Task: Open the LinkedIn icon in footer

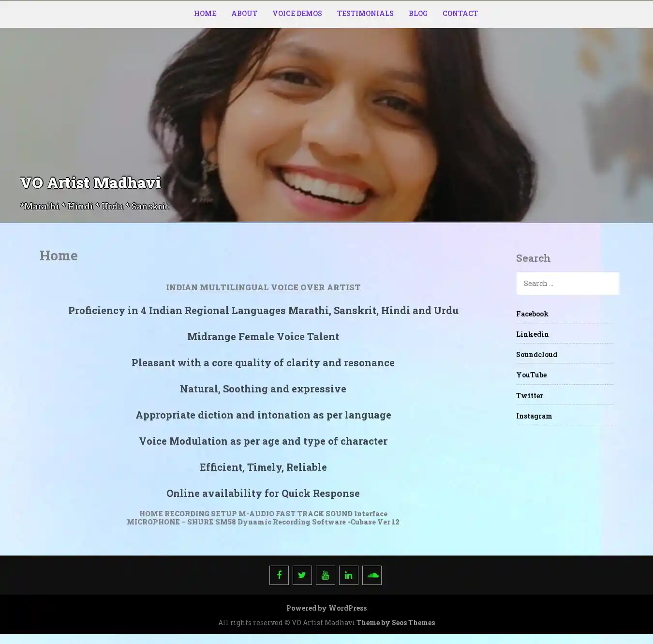Action: tap(349, 575)
